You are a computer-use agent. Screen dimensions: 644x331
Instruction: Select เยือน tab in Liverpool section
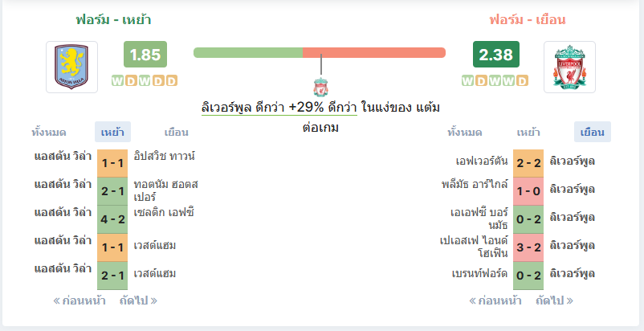593,133
